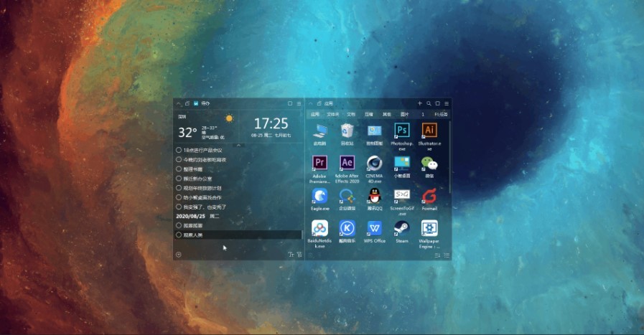Switch apps panel to list view icon
644x335 pixels.
[x=437, y=255]
